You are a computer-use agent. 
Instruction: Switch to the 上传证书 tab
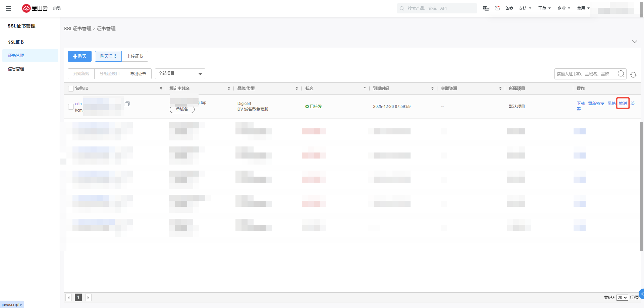click(x=135, y=56)
